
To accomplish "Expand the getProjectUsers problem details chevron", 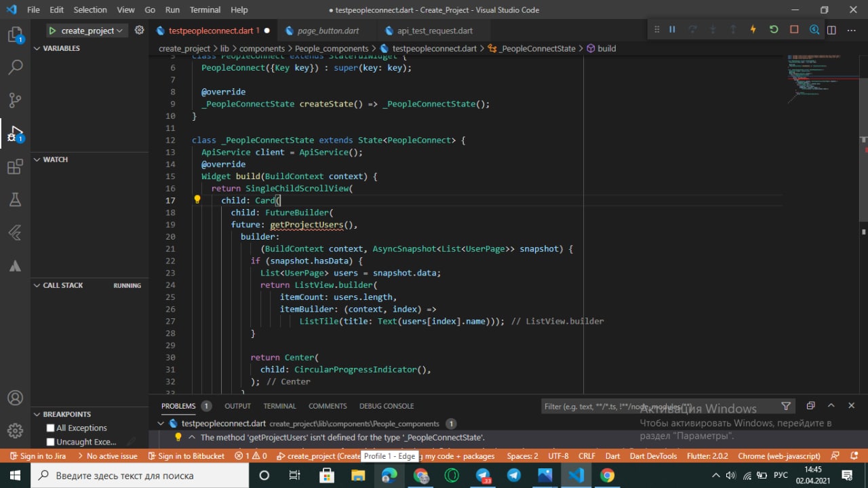I will coord(193,437).
